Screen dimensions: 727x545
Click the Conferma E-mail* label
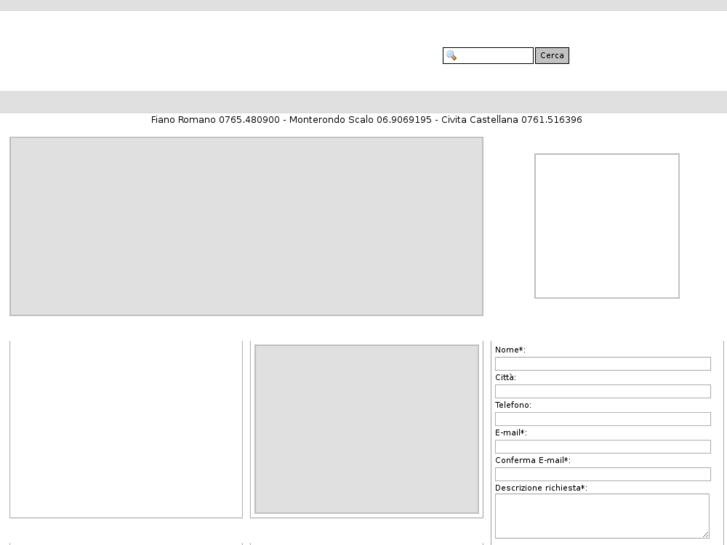[x=533, y=460]
